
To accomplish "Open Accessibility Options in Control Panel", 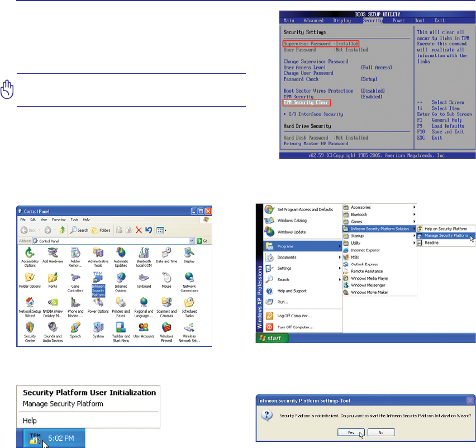I will [30, 257].
